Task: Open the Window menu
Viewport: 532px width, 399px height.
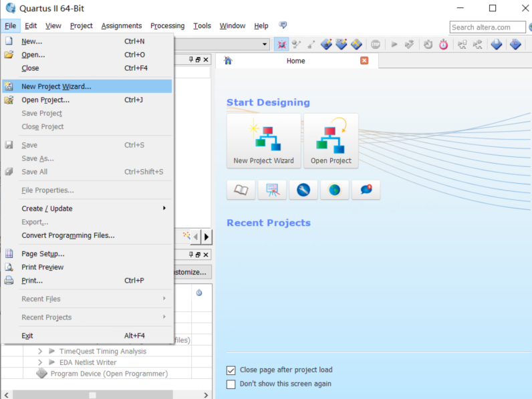Action: point(233,26)
